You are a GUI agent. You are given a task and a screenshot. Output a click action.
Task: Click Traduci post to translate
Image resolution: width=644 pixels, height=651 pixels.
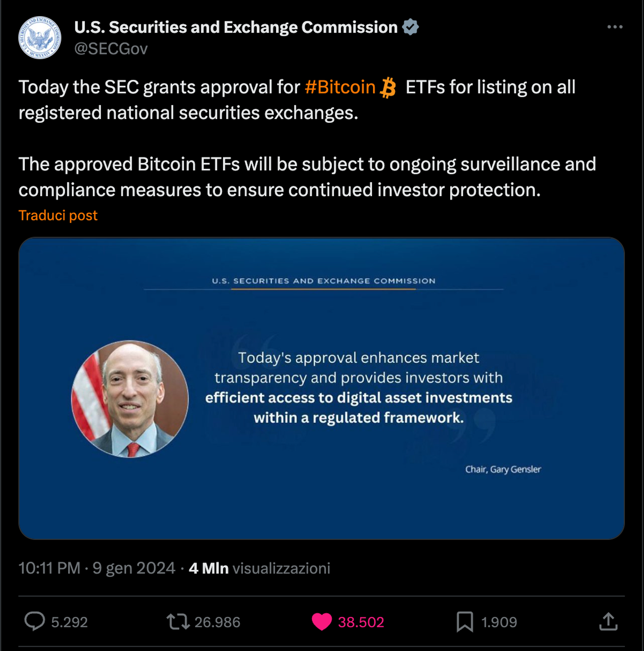pyautogui.click(x=58, y=215)
